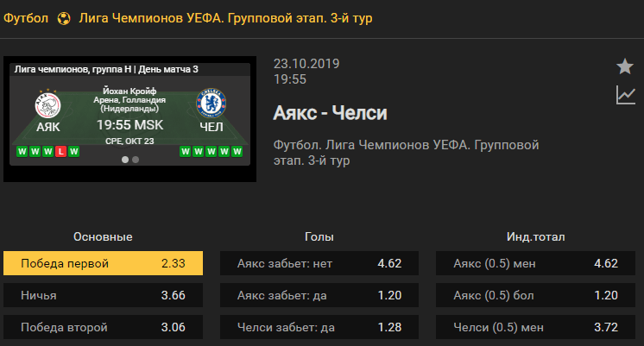644x346 pixels.
Task: Open statistics chart icon
Action: [x=626, y=95]
